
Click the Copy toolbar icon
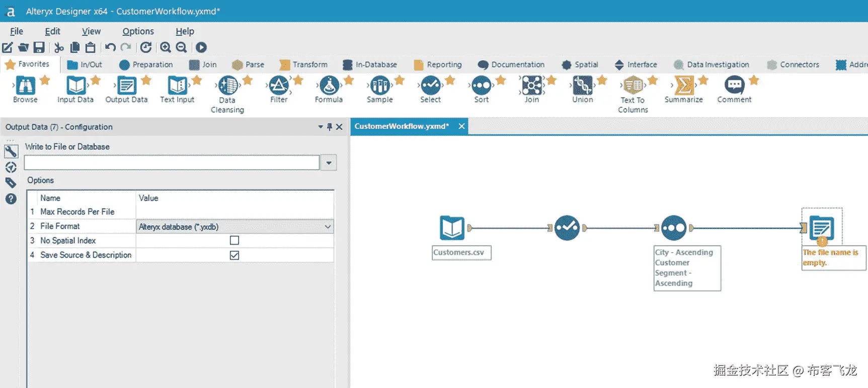click(75, 47)
